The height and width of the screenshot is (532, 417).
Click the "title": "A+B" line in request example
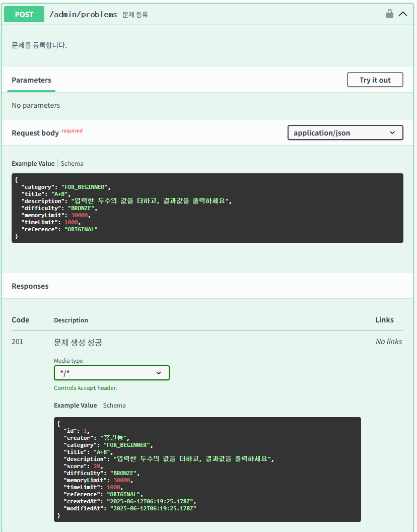[x=46, y=194]
